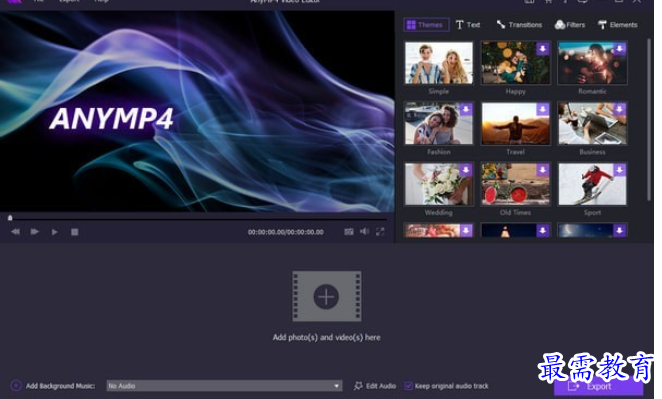Image resolution: width=662 pixels, height=399 pixels.
Task: Choose the Business theme thumbnail
Action: (592, 123)
